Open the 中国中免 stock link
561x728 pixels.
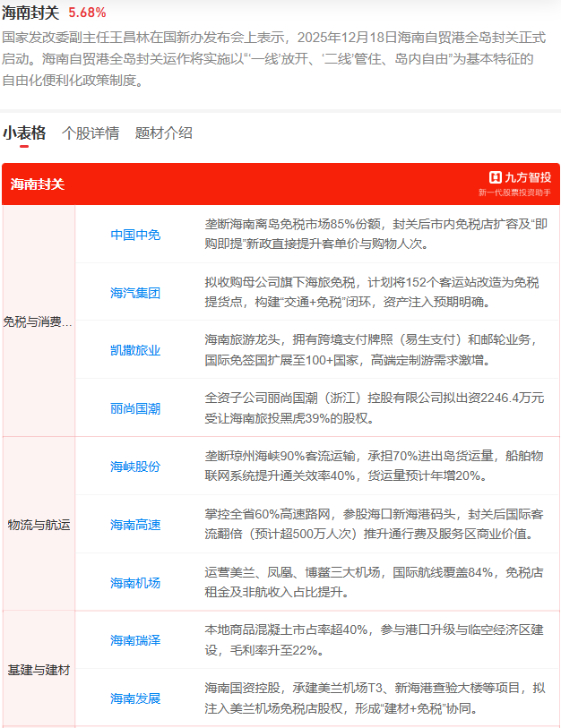click(x=135, y=235)
